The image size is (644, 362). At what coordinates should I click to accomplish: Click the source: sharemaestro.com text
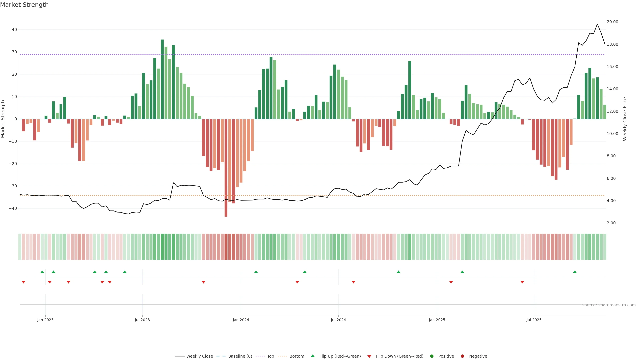coord(609,305)
